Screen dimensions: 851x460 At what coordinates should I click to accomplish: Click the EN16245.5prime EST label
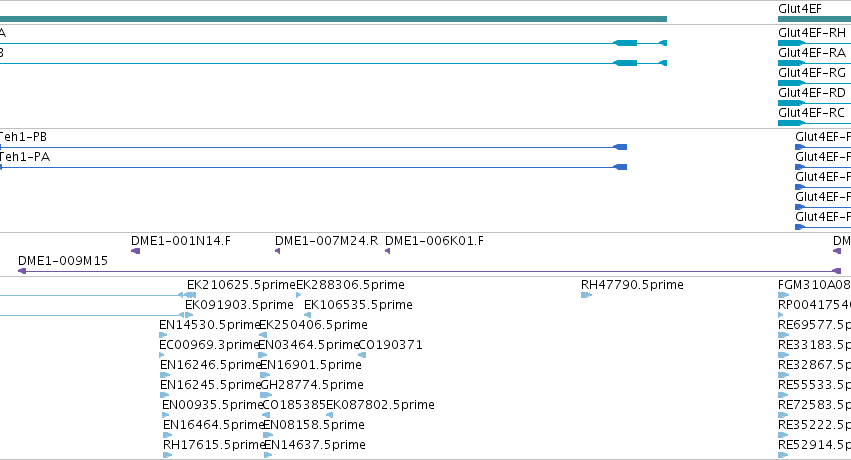click(x=211, y=385)
